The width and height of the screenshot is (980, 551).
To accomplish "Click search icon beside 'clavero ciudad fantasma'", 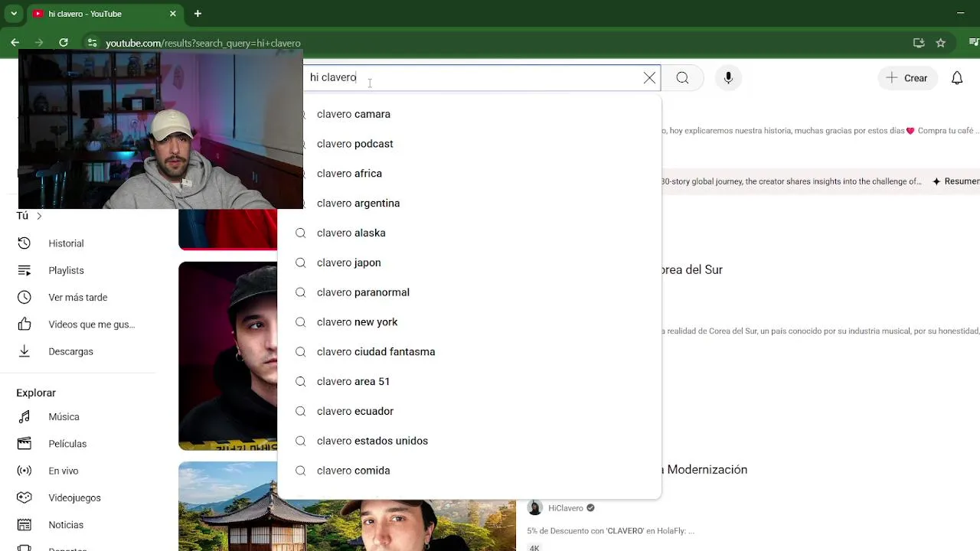I will (301, 352).
